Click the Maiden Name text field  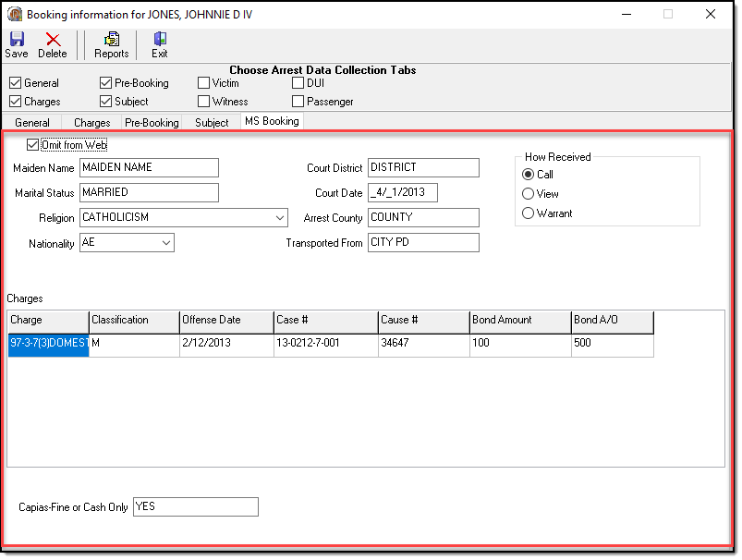click(x=148, y=167)
